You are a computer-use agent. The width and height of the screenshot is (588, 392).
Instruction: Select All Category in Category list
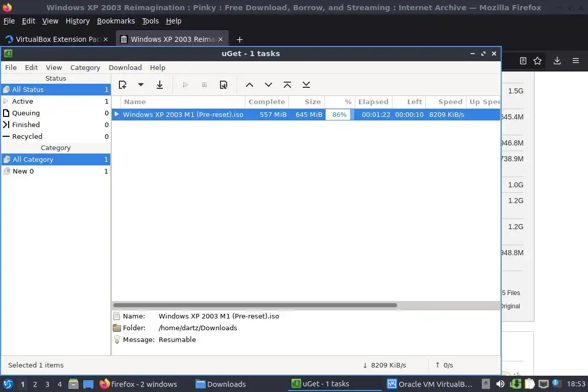click(x=56, y=159)
